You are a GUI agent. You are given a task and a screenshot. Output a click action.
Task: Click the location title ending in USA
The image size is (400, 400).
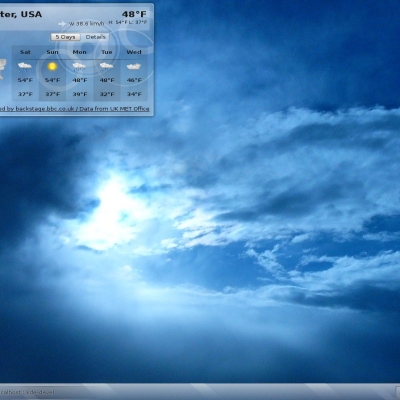(x=21, y=14)
